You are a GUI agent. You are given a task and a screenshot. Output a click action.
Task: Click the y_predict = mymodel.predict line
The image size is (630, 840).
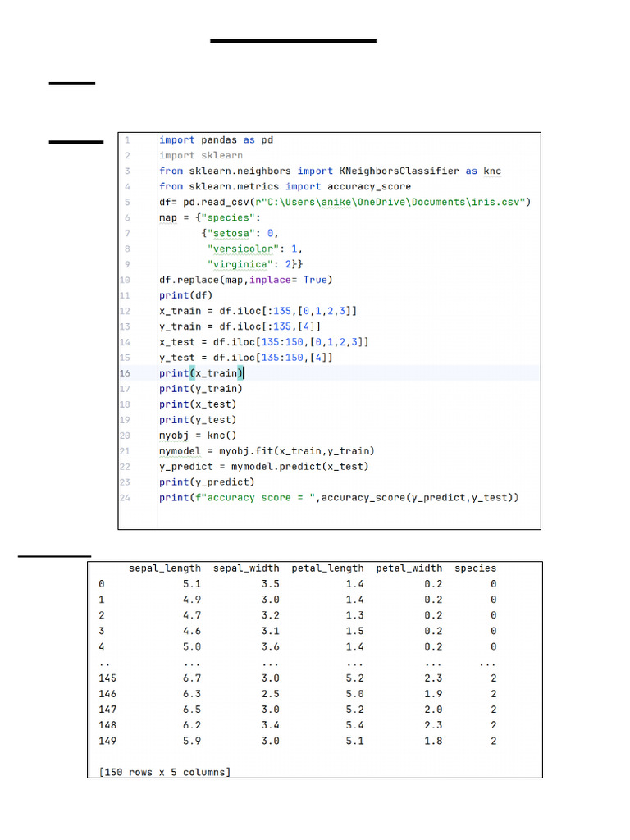pyautogui.click(x=264, y=466)
